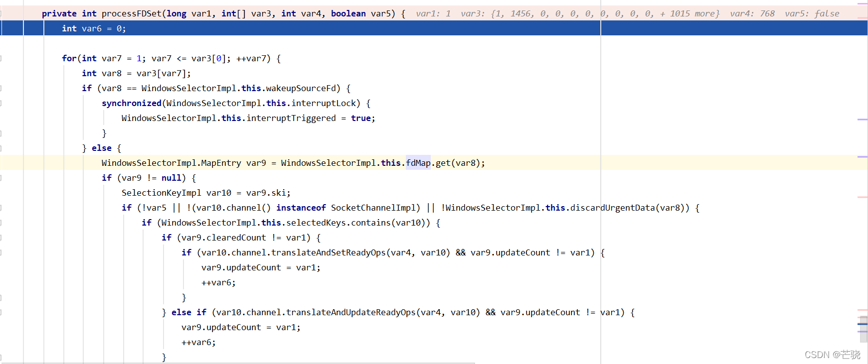This screenshot has width=868, height=364.
Task: Click the highlighted fdMap identifier
Action: [x=418, y=163]
